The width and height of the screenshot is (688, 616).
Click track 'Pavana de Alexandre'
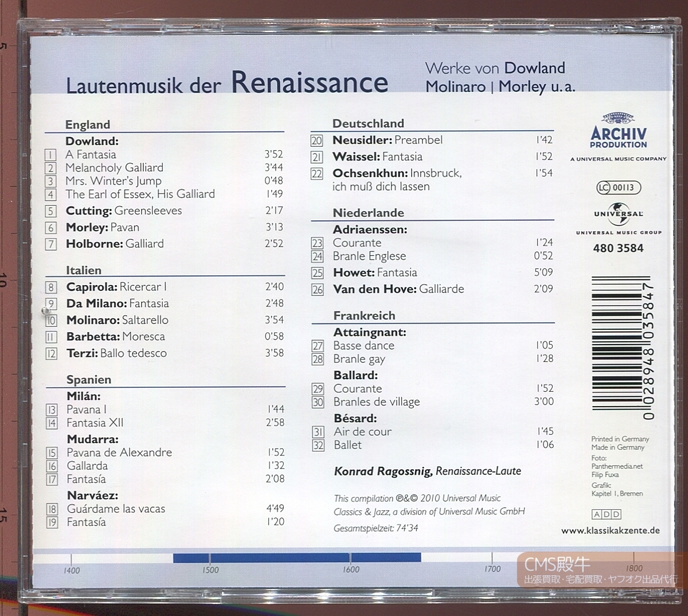click(119, 453)
